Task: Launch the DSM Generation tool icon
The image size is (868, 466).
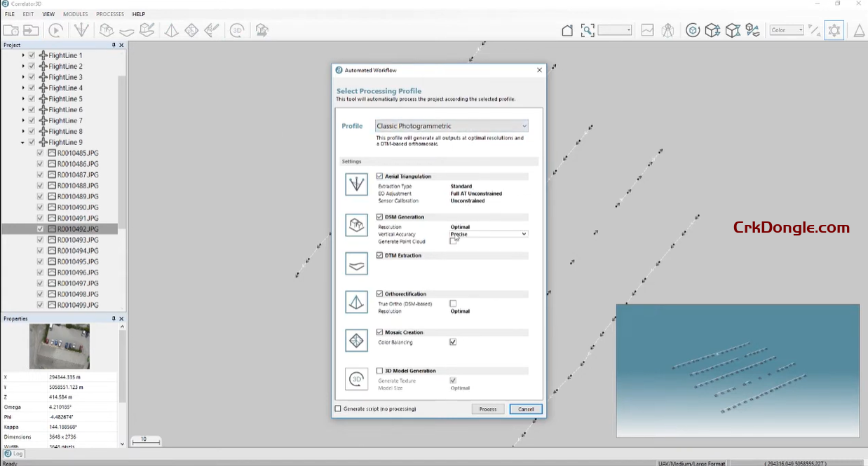Action: click(107, 30)
